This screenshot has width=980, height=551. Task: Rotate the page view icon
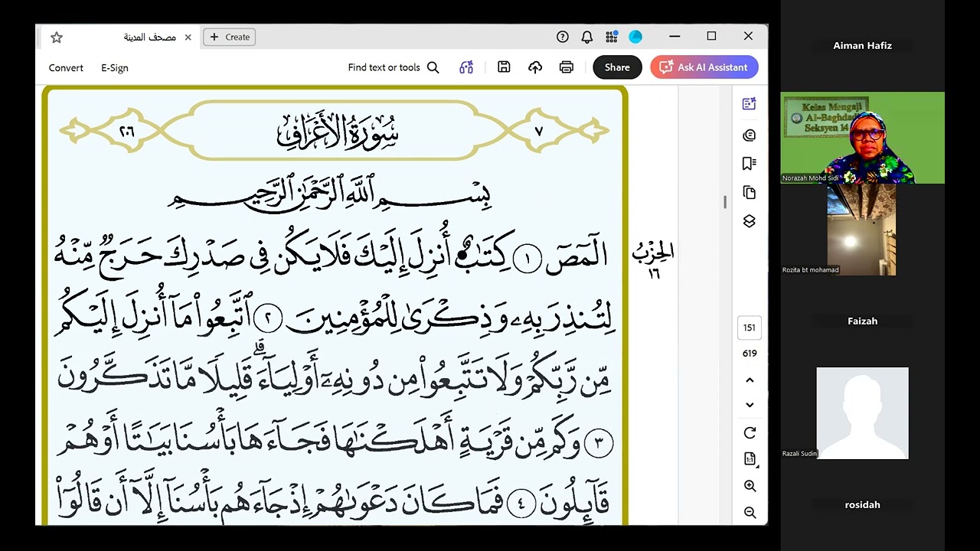coord(750,433)
